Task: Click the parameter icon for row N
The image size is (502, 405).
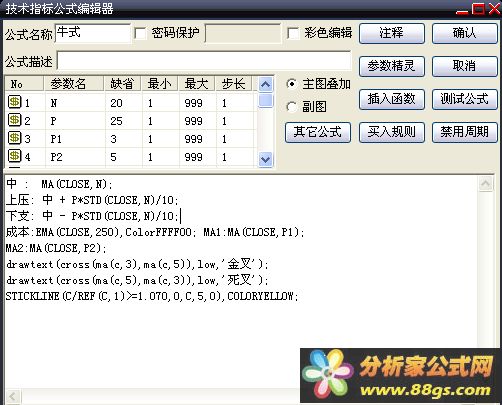Action: (x=14, y=102)
